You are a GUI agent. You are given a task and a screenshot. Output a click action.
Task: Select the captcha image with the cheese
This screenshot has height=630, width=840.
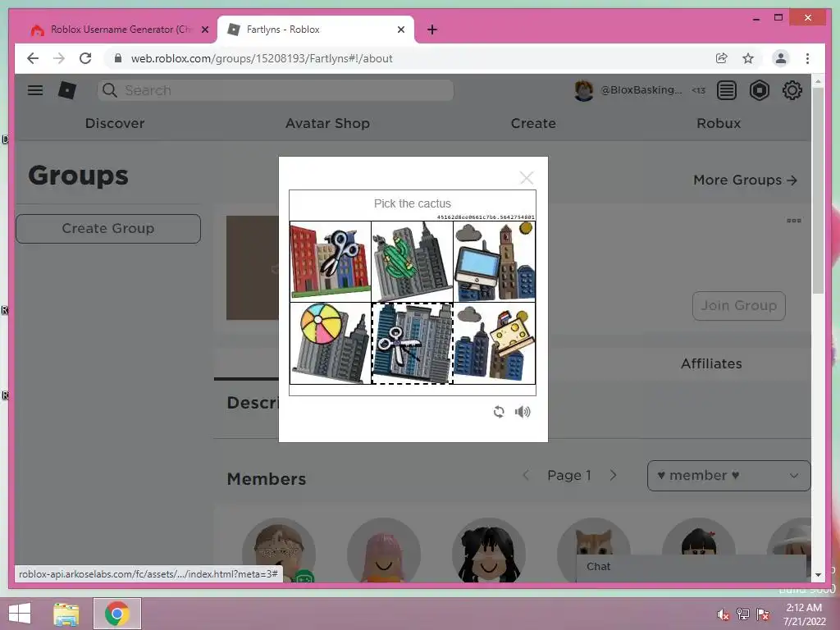click(494, 344)
